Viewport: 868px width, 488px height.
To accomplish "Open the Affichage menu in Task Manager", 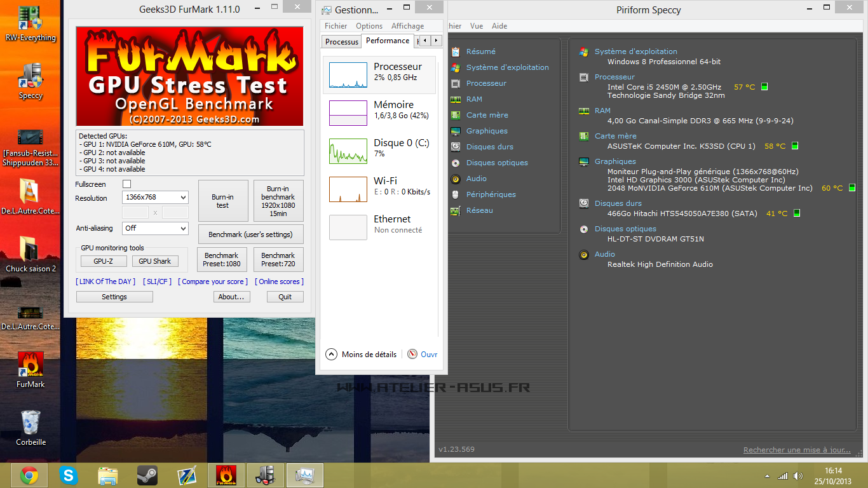I will click(x=407, y=26).
